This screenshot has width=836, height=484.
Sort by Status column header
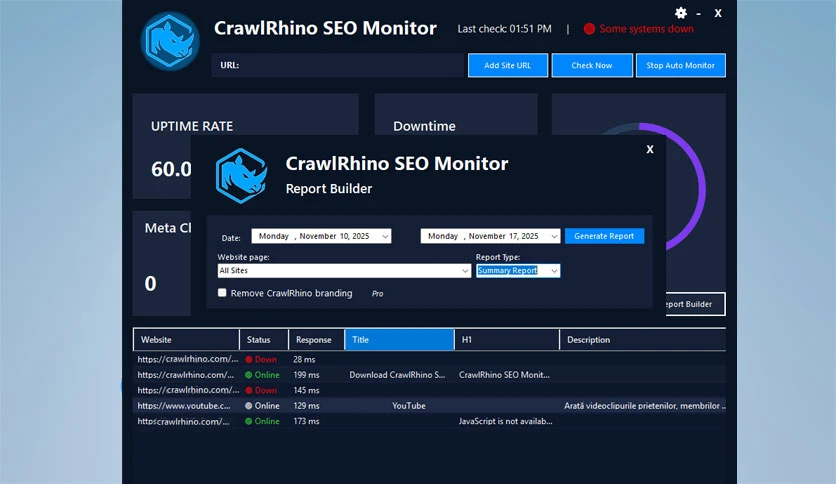coord(264,340)
